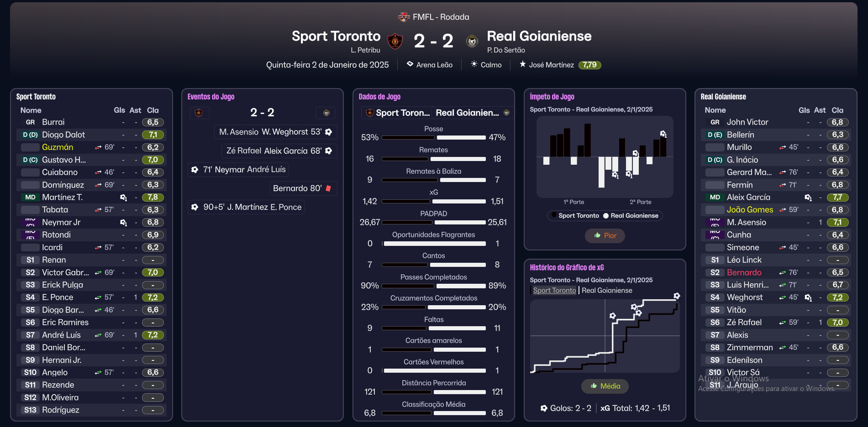The width and height of the screenshot is (868, 427).
Task: Click the Sport Toronto club crest in header
Action: (395, 41)
